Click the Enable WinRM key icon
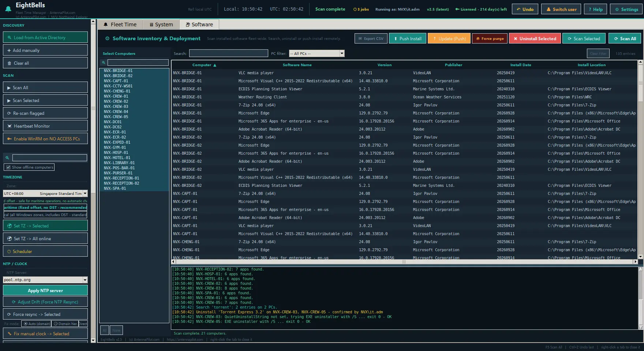 (10, 139)
